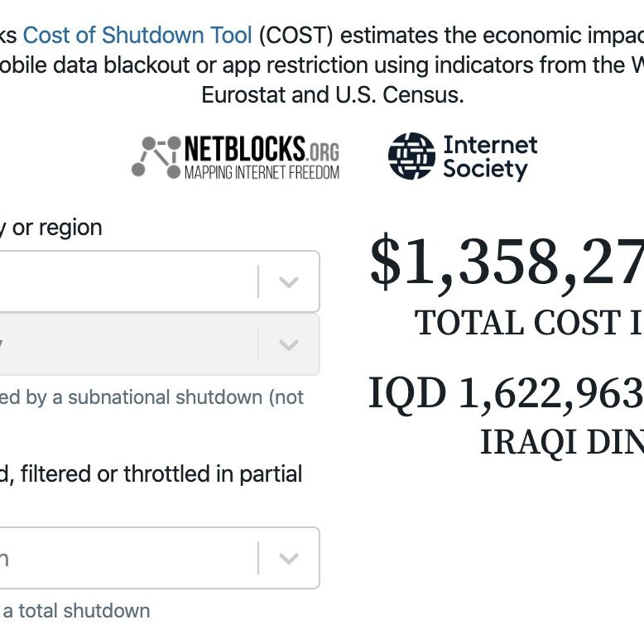This screenshot has height=644, width=644.
Task: Click the NETBLOCKS.ORG logo text
Action: click(262, 149)
